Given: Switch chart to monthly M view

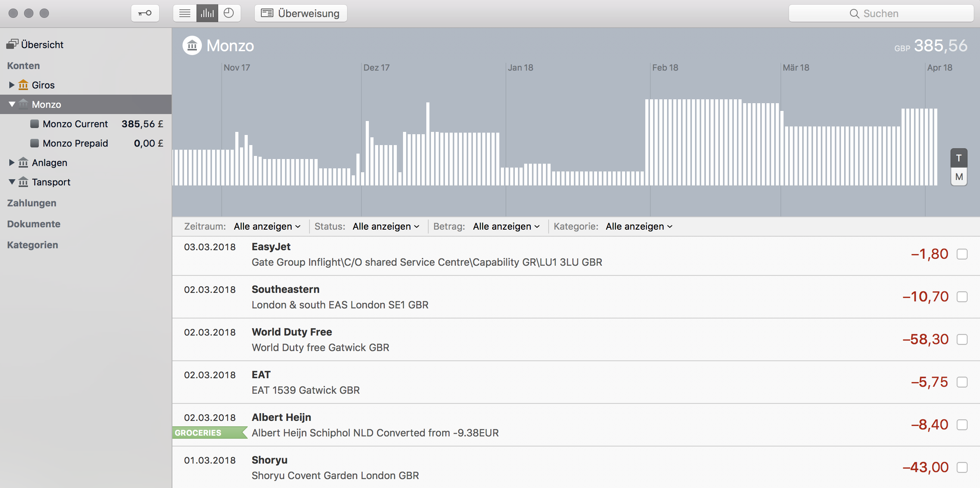Looking at the screenshot, I should [x=959, y=177].
